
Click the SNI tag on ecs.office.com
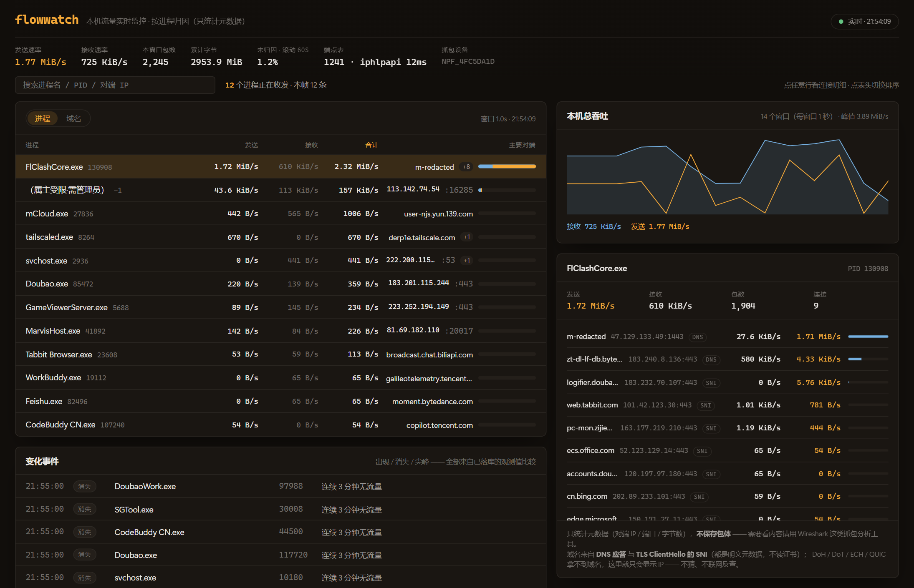pos(702,451)
